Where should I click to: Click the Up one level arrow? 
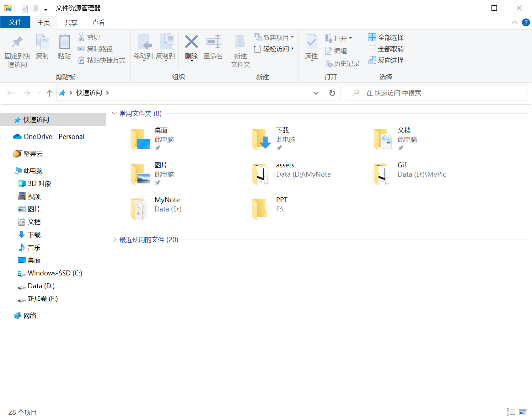tap(50, 93)
